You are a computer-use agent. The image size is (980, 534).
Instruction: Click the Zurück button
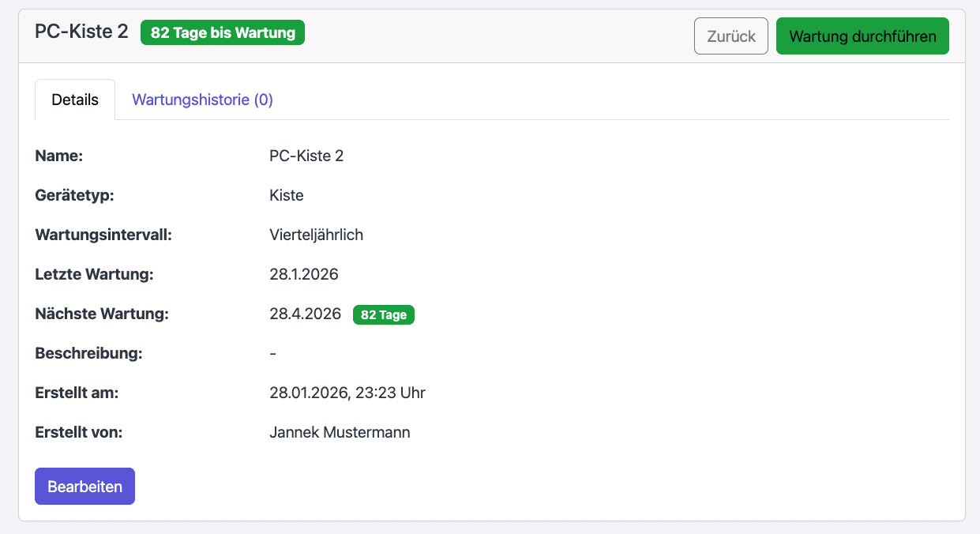[730, 36]
